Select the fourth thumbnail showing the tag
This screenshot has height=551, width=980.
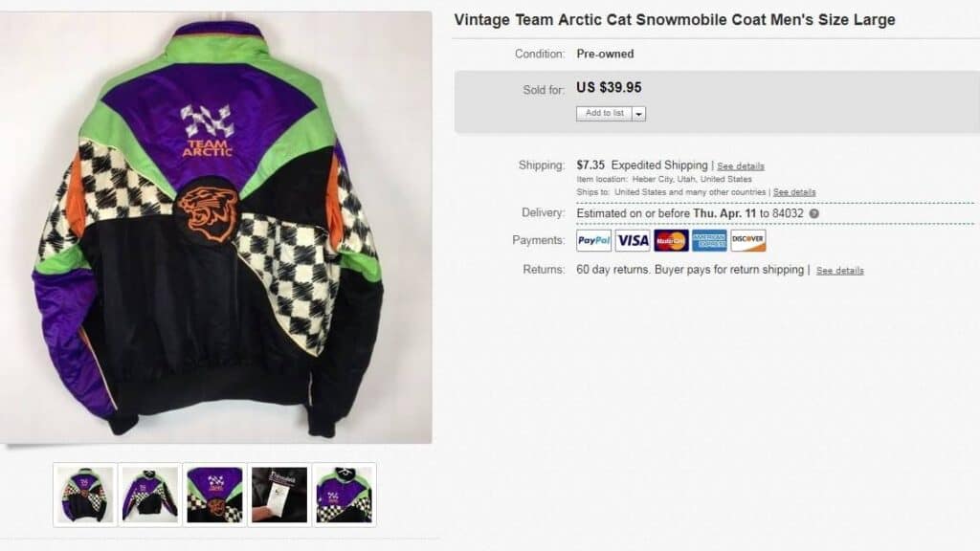click(279, 495)
